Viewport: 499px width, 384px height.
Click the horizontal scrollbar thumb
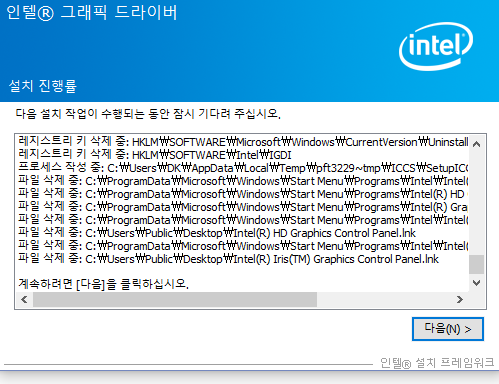pyautogui.click(x=175, y=299)
